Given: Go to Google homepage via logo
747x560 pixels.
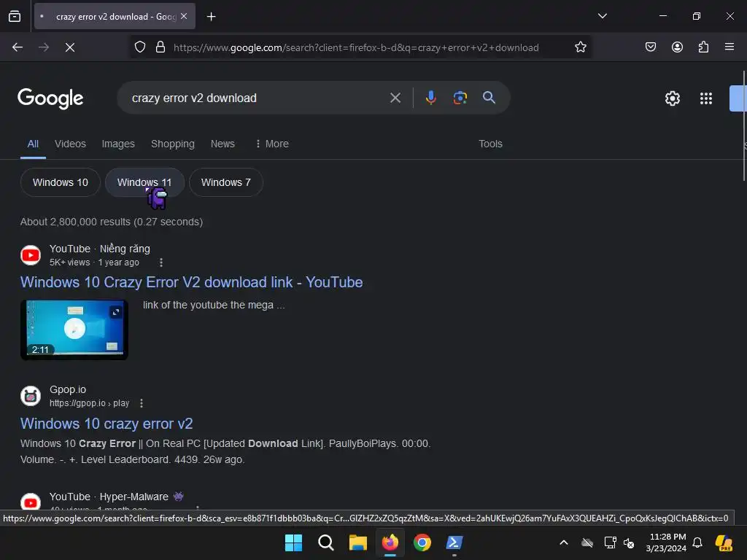Looking at the screenshot, I should tap(50, 98).
